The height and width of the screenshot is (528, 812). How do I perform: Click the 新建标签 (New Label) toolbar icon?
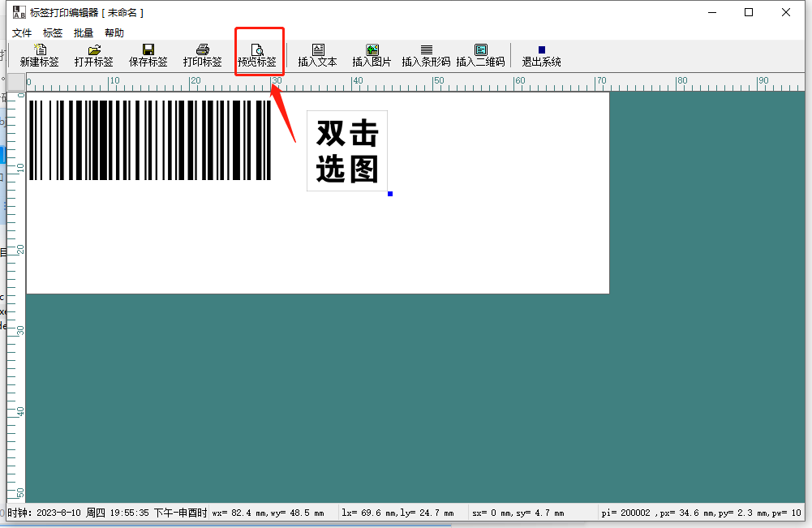pyautogui.click(x=40, y=55)
